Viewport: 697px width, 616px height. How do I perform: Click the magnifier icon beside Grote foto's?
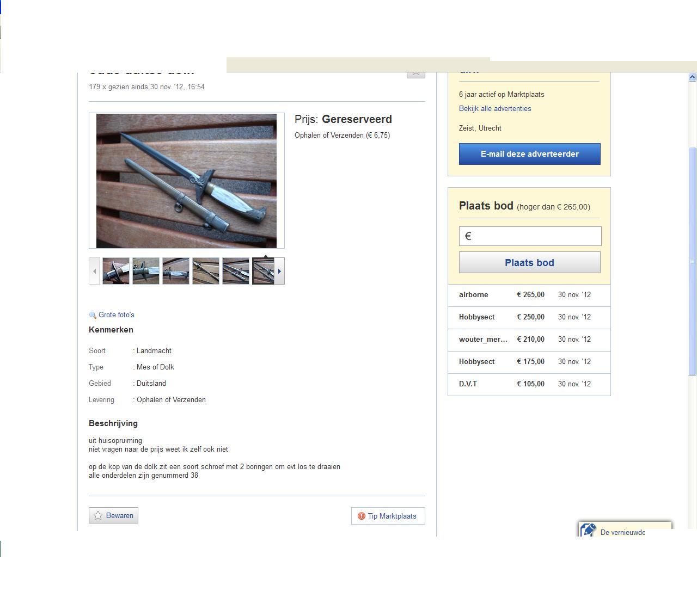[x=93, y=315]
